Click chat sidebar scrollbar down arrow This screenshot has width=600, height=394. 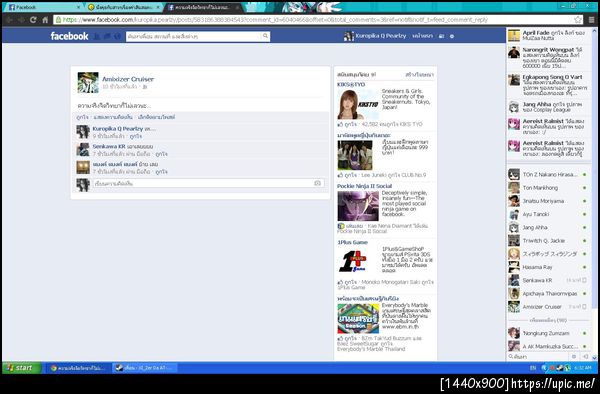[x=594, y=357]
